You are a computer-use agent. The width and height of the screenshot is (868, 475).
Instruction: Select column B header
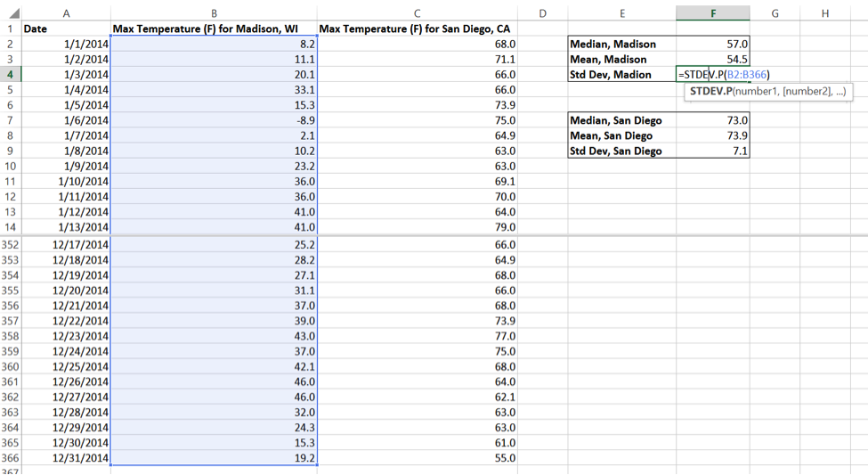click(x=214, y=12)
